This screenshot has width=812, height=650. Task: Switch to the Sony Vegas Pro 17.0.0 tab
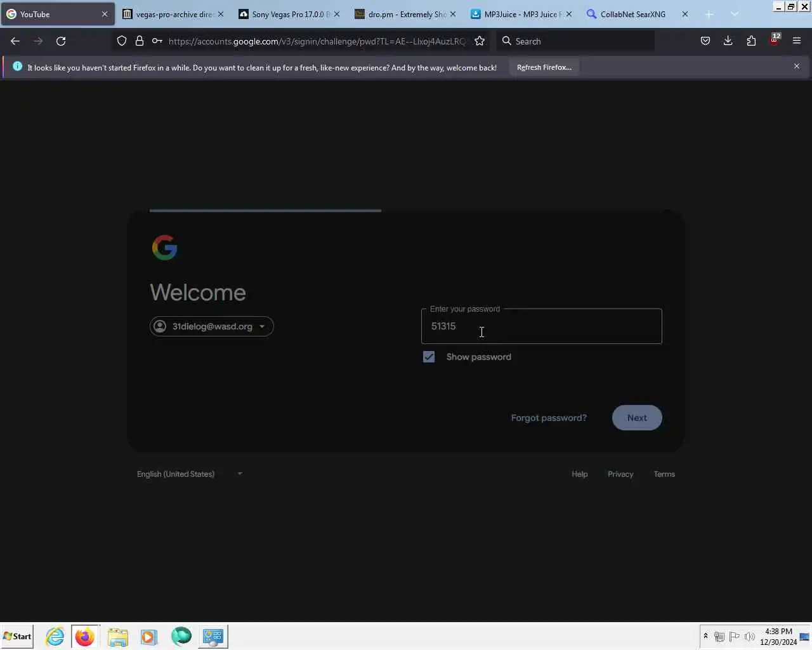coord(289,14)
